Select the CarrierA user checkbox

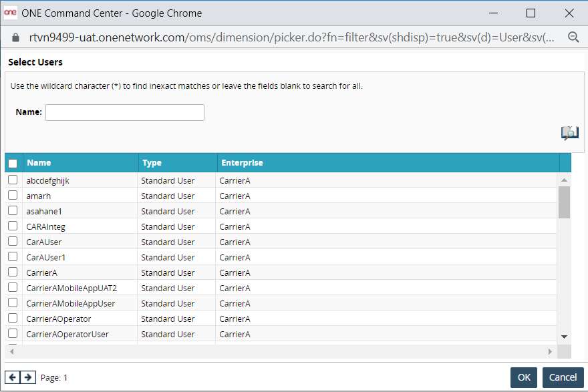[13, 272]
